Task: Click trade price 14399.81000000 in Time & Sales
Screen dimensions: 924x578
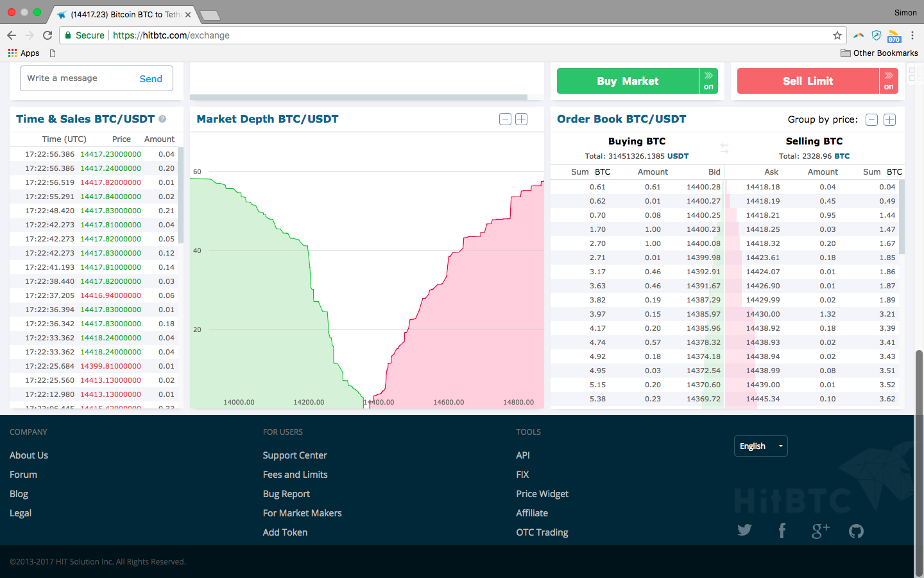Action: pos(110,366)
